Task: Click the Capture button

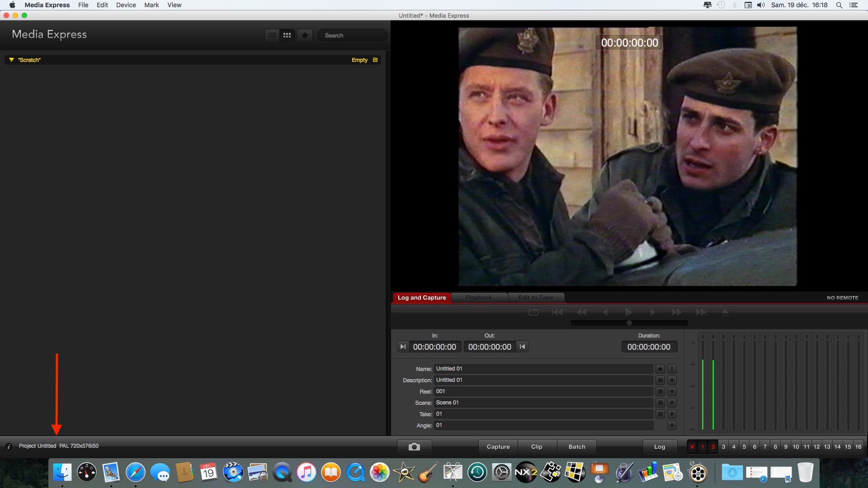Action: [x=498, y=446]
